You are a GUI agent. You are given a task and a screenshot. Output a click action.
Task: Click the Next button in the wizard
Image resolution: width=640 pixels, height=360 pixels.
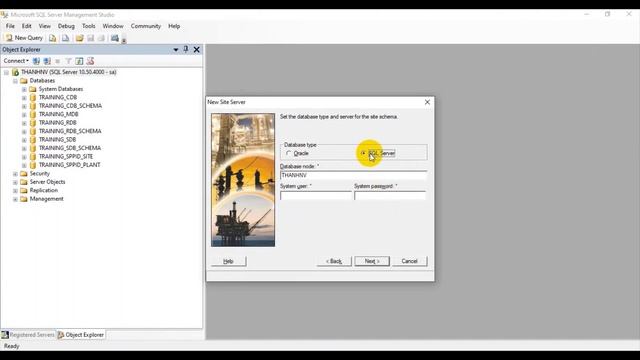pos(372,261)
